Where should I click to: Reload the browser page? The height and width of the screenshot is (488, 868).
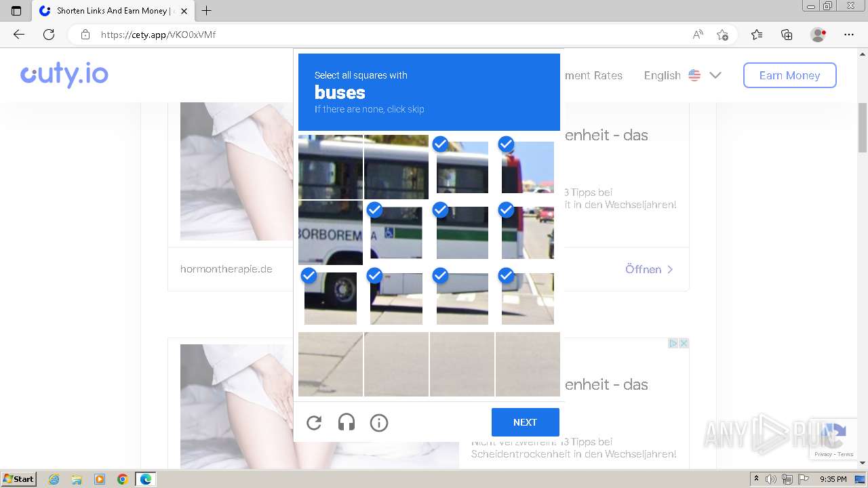tap(49, 35)
